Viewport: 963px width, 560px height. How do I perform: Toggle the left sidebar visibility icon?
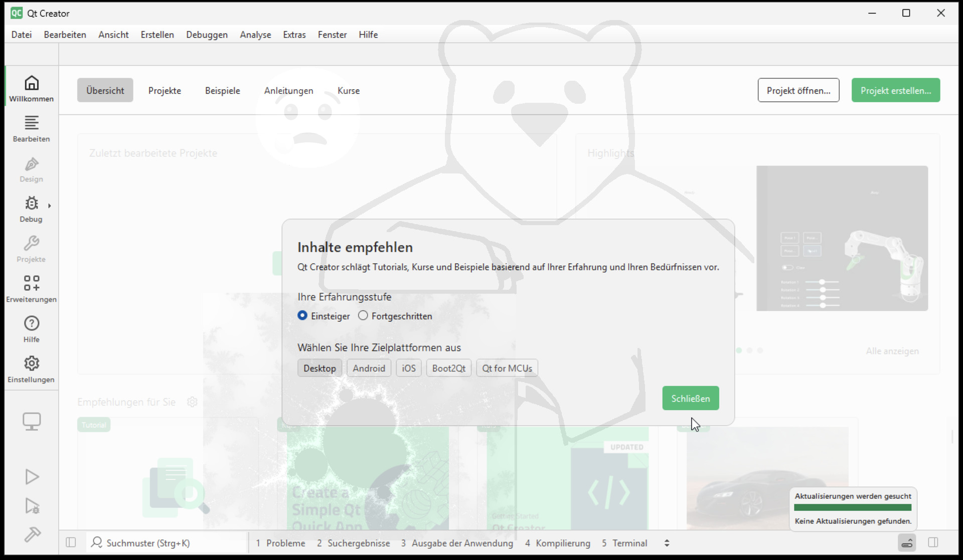(x=71, y=542)
